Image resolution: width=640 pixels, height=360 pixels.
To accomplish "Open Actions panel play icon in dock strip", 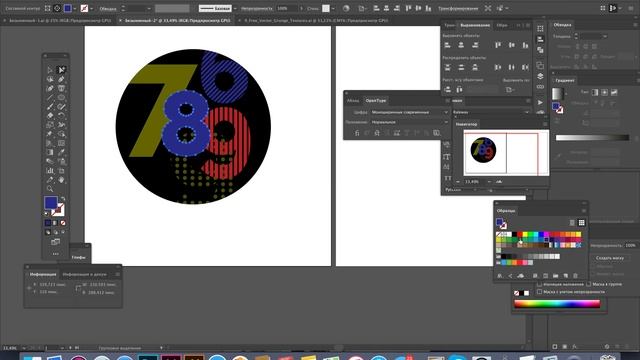I will 540,102.
